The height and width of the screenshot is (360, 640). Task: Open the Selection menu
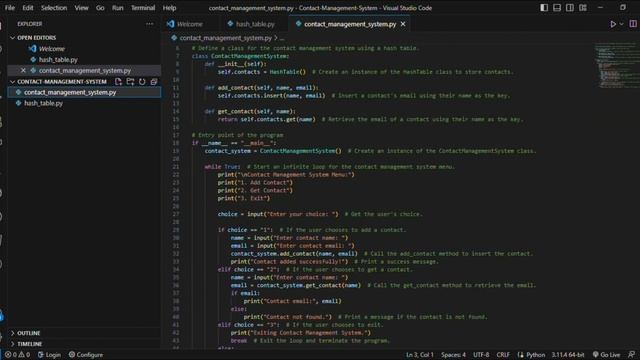54,8
